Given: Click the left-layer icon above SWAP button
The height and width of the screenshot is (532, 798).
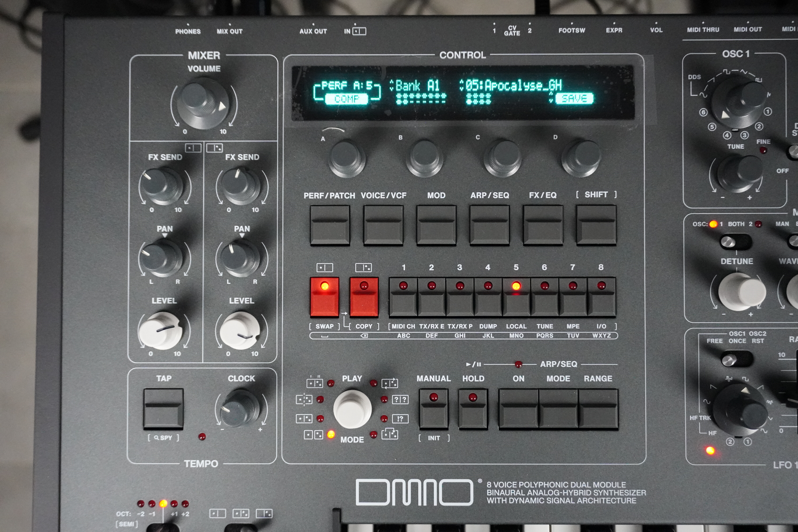Looking at the screenshot, I should click(325, 268).
